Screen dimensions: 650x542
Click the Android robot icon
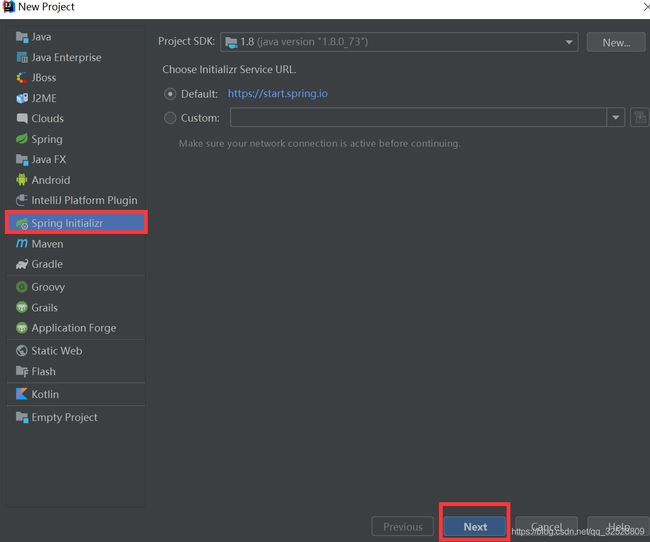pos(22,180)
